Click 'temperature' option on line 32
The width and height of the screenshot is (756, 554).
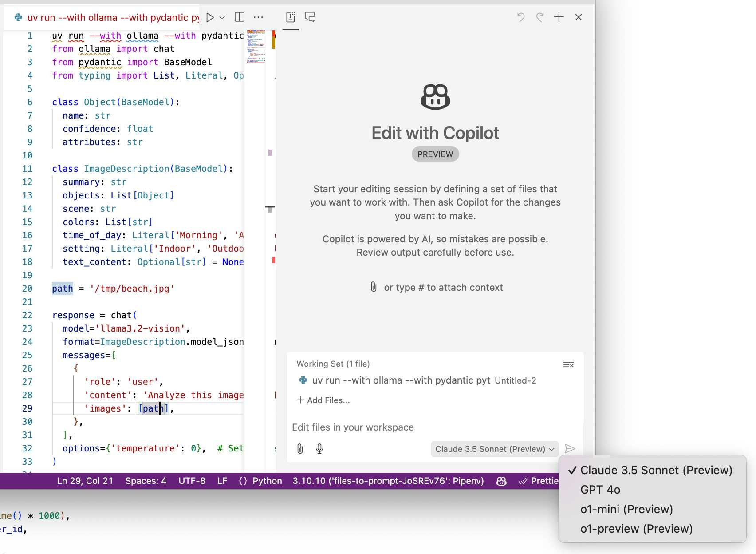pyautogui.click(x=146, y=448)
